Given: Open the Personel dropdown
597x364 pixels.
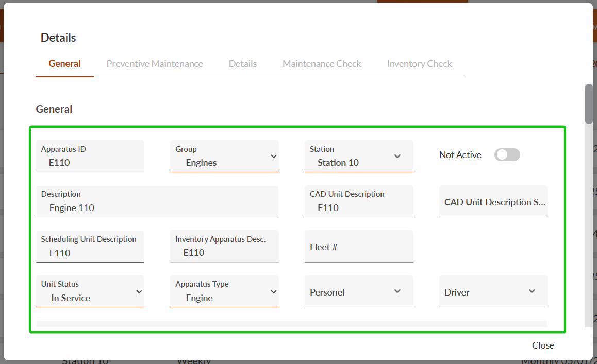Looking at the screenshot, I should click(x=359, y=292).
